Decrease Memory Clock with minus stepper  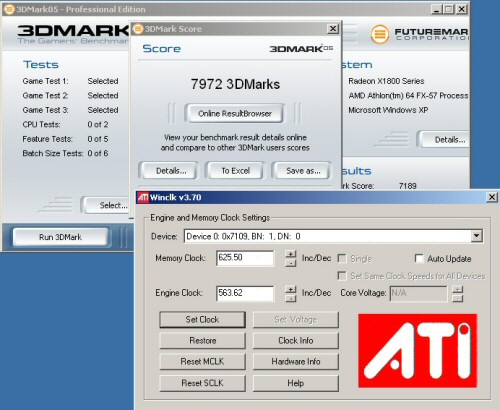click(x=291, y=263)
